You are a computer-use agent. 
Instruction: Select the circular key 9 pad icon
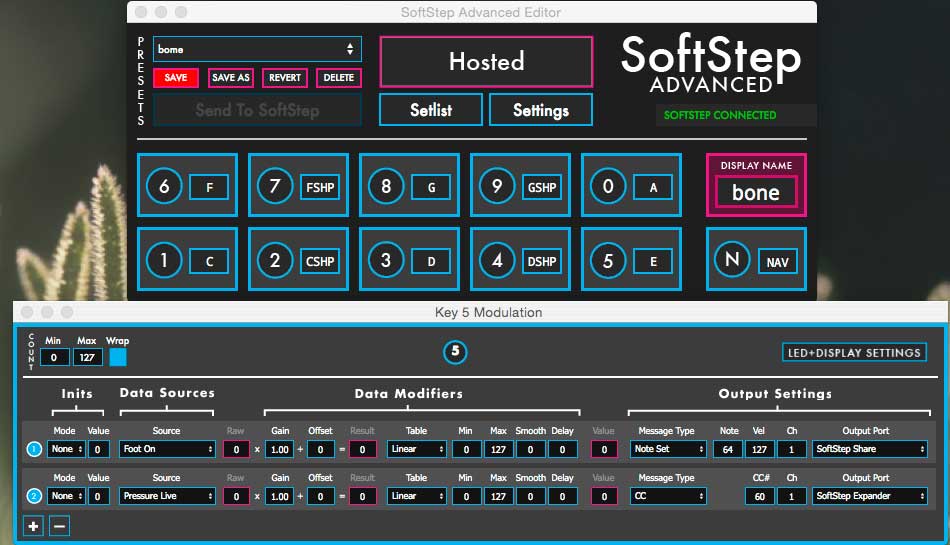pos(495,186)
